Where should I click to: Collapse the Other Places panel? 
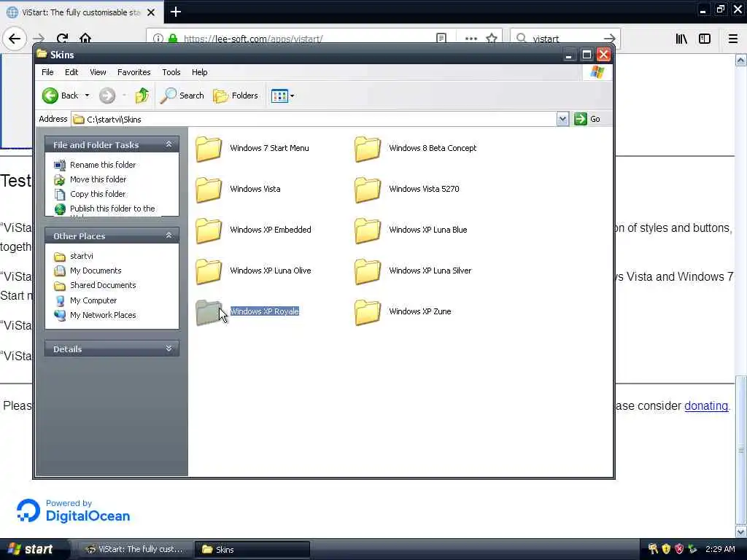coord(169,236)
